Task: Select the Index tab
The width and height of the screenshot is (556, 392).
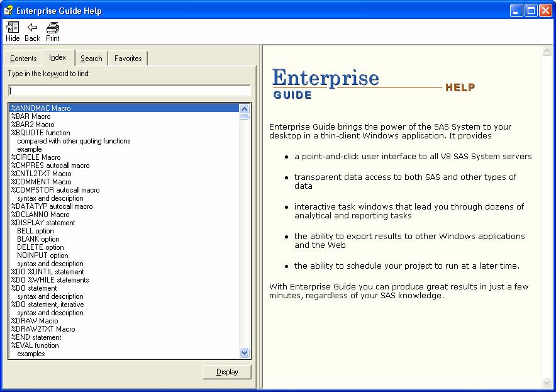Action: [x=57, y=57]
